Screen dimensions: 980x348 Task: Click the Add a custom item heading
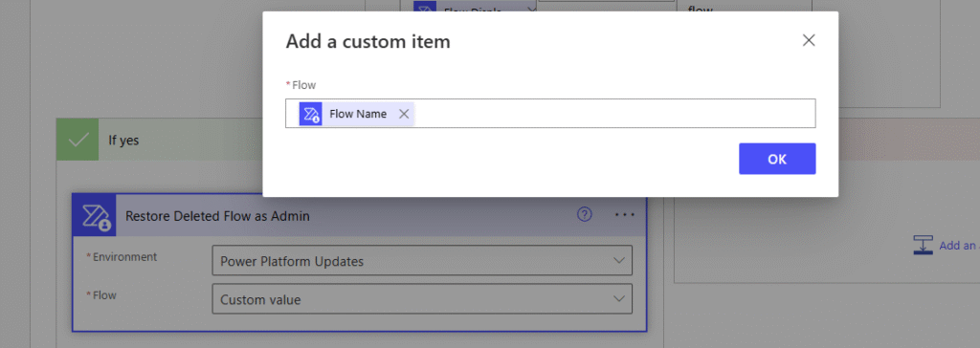tap(367, 42)
